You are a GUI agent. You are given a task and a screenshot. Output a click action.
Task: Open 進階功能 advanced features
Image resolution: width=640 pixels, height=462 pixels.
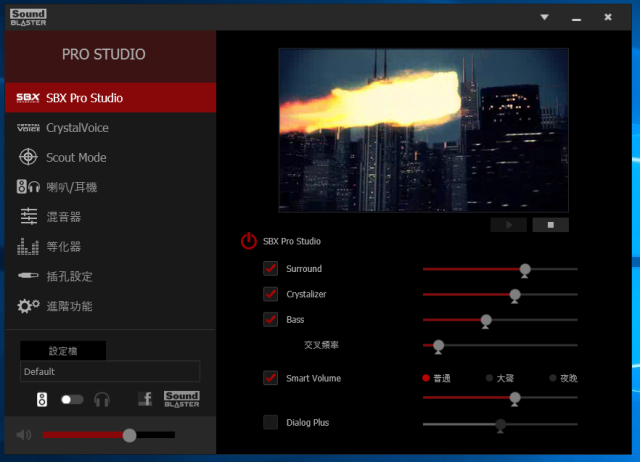pyautogui.click(x=110, y=307)
